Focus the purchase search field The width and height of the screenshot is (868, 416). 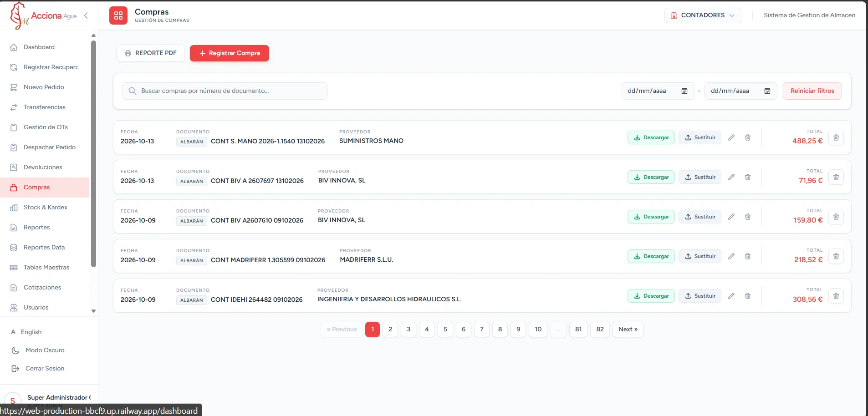pyautogui.click(x=225, y=91)
